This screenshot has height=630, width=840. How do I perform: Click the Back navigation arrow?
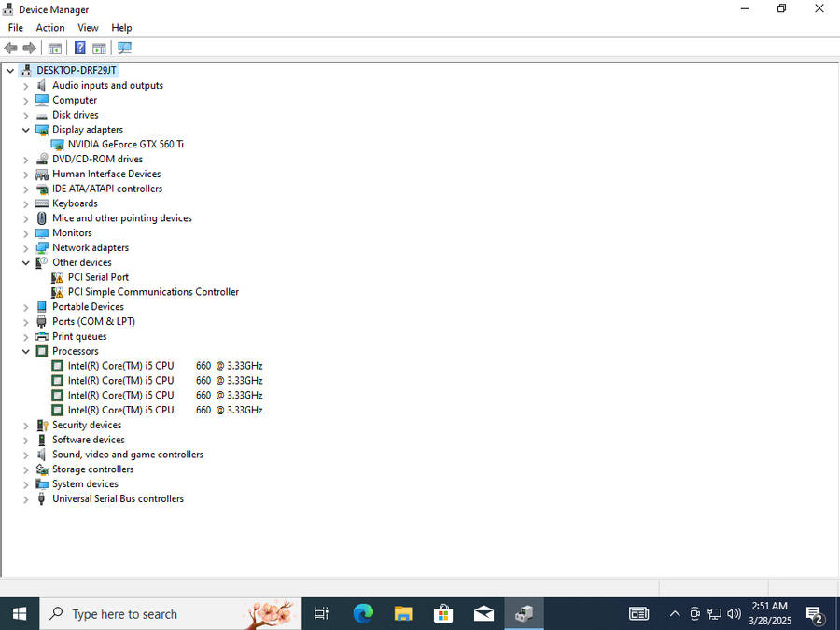coord(10,48)
